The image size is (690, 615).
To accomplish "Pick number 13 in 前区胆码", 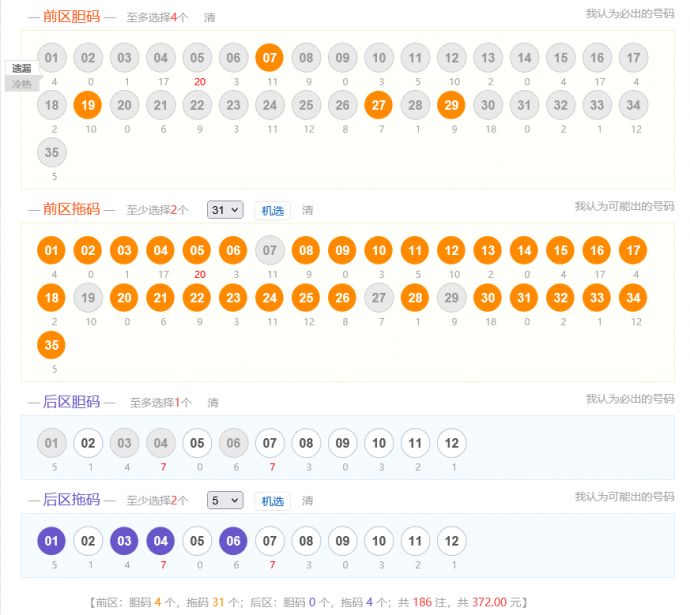I will 488,58.
